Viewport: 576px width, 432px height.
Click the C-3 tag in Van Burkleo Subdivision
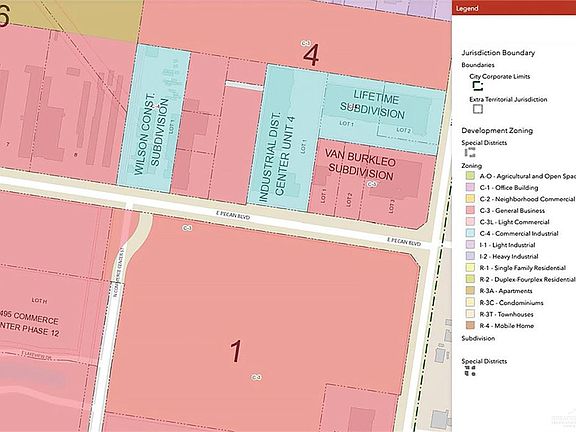[x=372, y=184]
